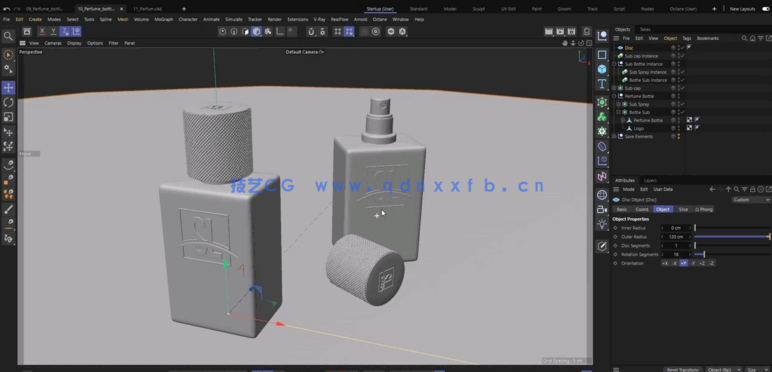Click the Logo object's material tag
This screenshot has width=772, height=372.
(x=689, y=128)
